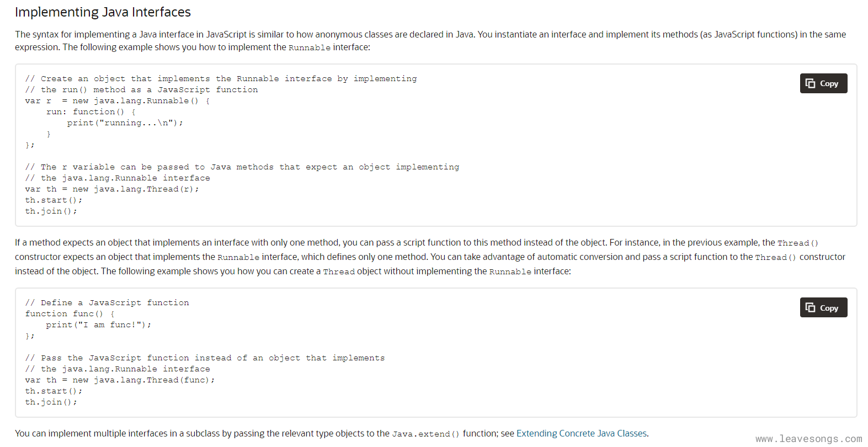The height and width of the screenshot is (447, 868).
Task: Click the '// Define a JavaScript function' comment
Action: coord(107,303)
